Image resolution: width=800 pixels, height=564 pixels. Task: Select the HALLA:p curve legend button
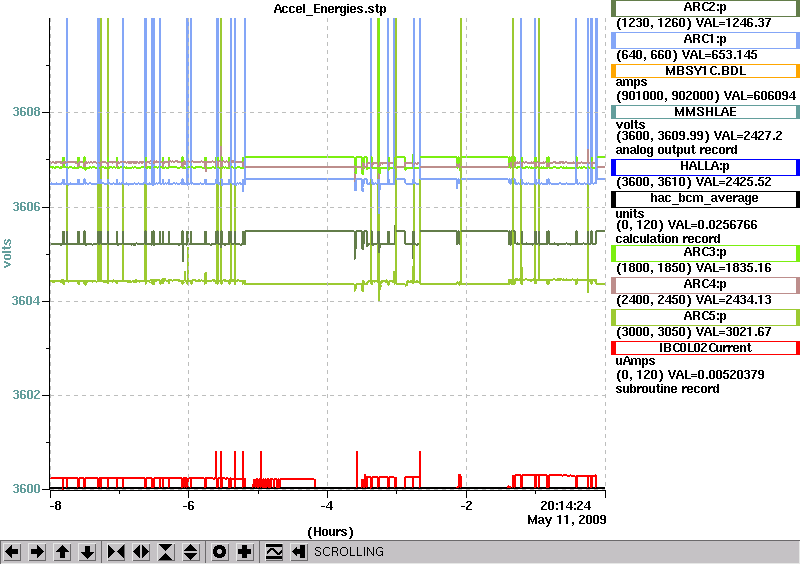[x=705, y=167]
